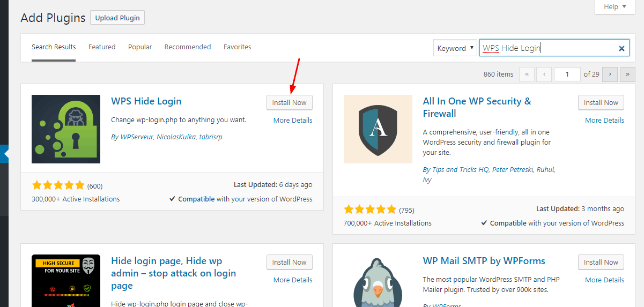The height and width of the screenshot is (307, 644).
Task: Open More Details for Hide login page plugin
Action: point(293,280)
